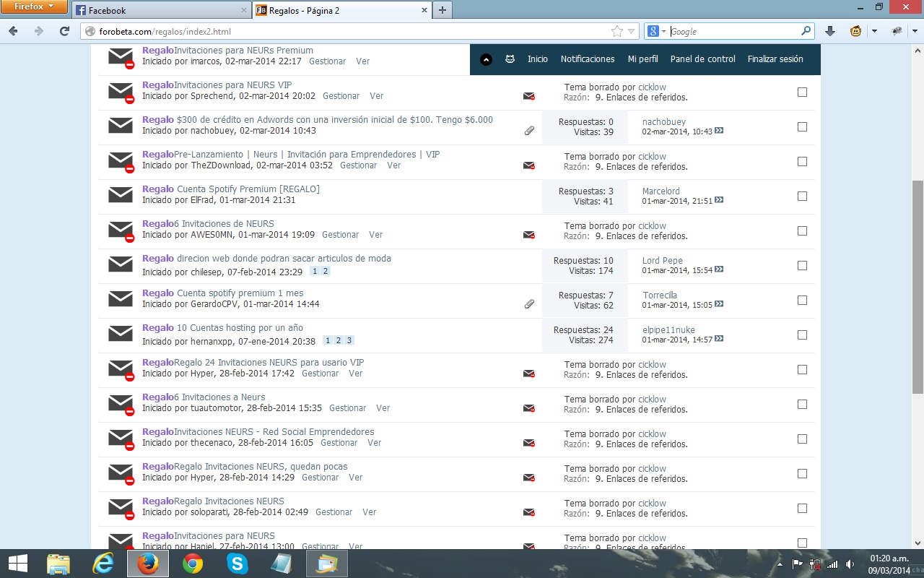
Task: Open page 3 of 10 Cuentas hosting thread
Action: pyautogui.click(x=349, y=340)
